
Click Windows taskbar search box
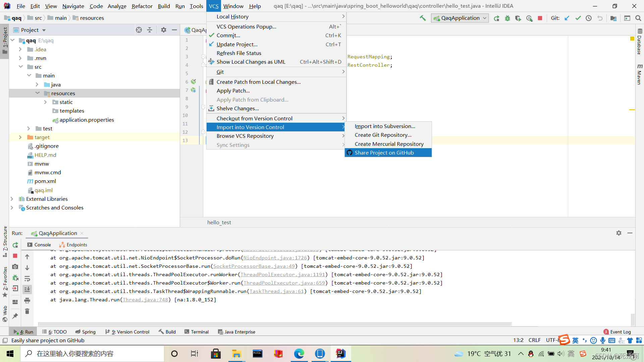point(92,354)
